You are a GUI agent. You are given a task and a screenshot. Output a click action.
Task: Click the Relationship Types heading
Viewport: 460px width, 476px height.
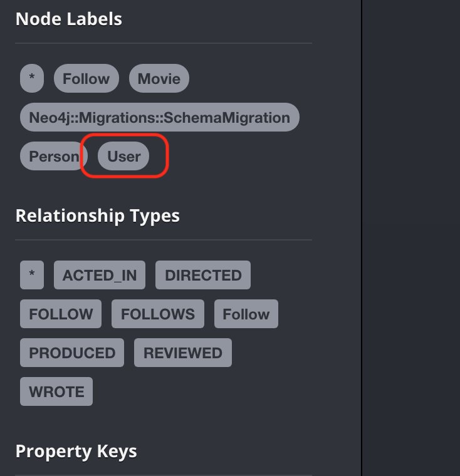(98, 216)
